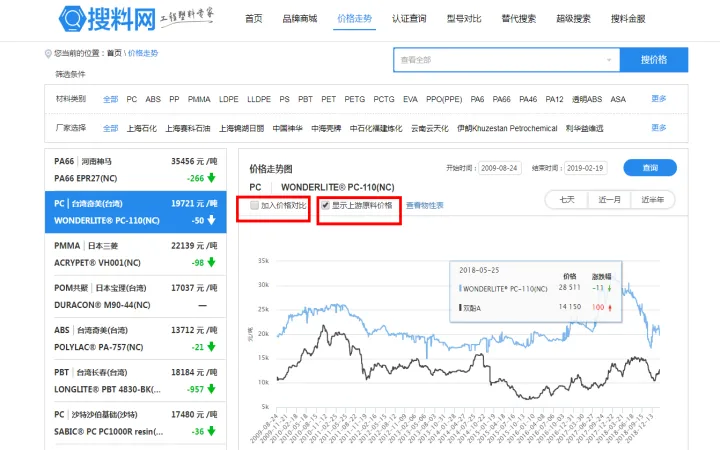720x450 pixels.
Task: Click the location pin icon in breadcrumb
Action: coord(48,54)
